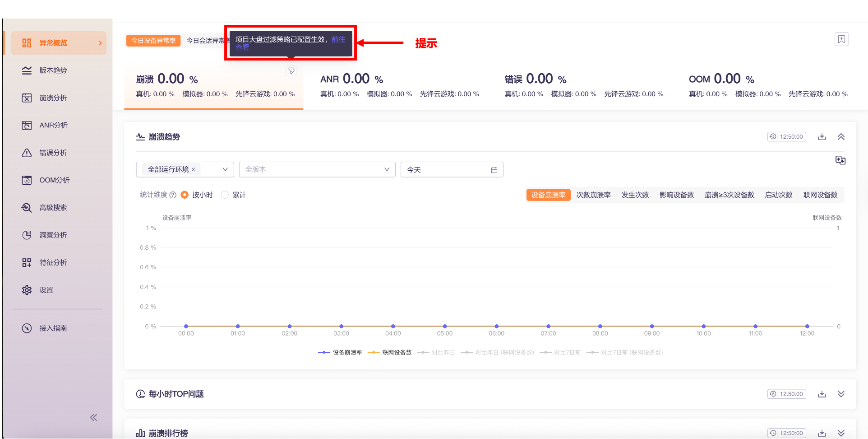Screen dimensions: 868x439
Task: Download 崩溃排行榜 data
Action: pyautogui.click(x=822, y=433)
